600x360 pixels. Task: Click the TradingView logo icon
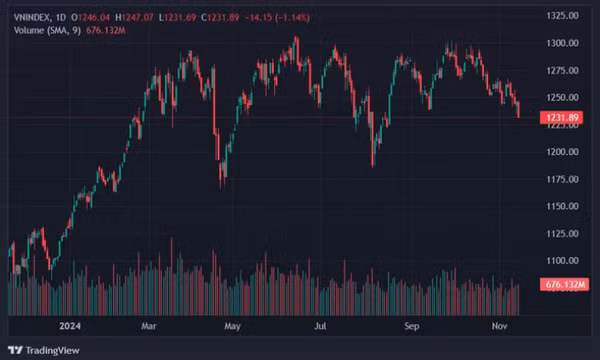(15, 350)
